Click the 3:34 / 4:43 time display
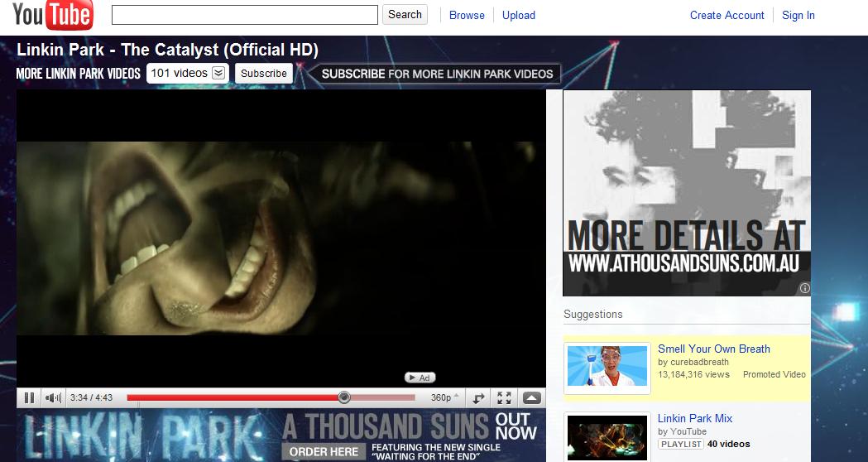 point(91,397)
